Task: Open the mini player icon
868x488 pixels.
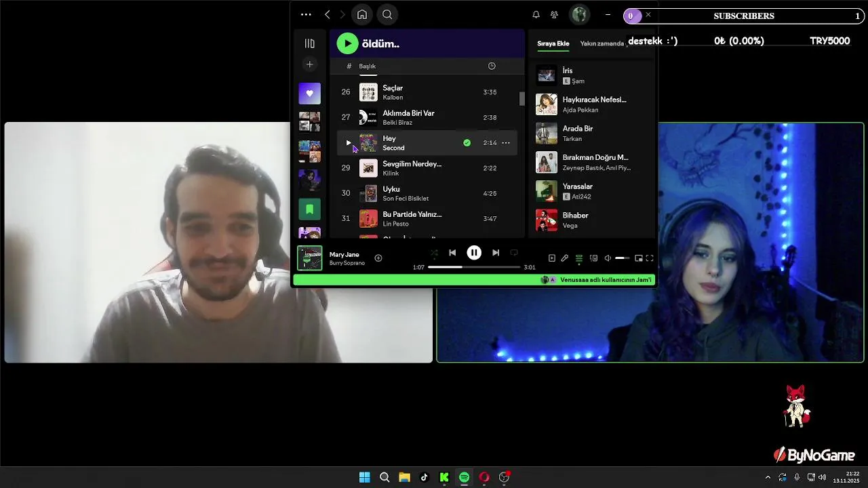Action: (638, 258)
